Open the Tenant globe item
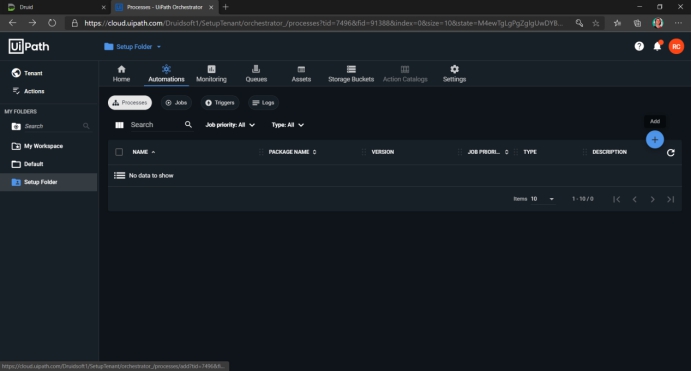 pyautogui.click(x=27, y=73)
